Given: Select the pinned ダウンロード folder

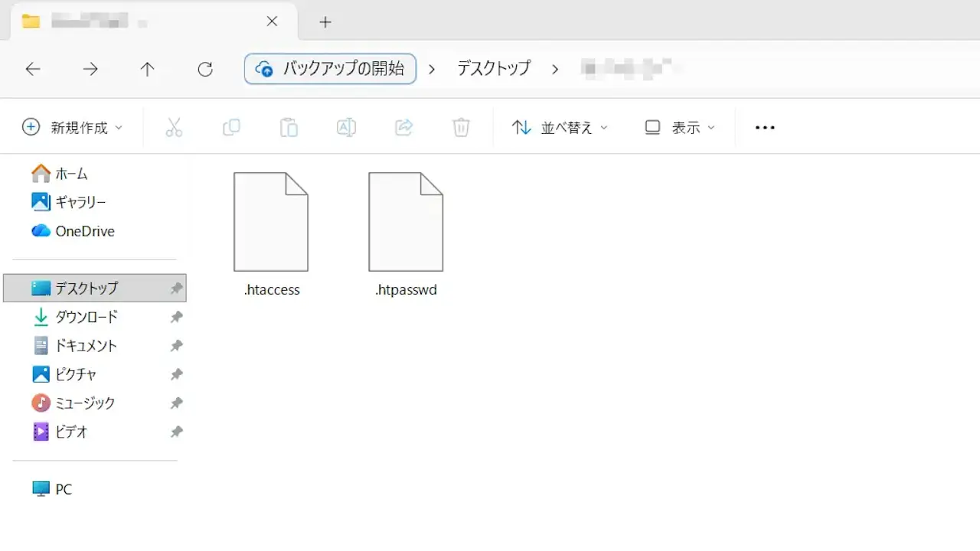Looking at the screenshot, I should point(87,317).
